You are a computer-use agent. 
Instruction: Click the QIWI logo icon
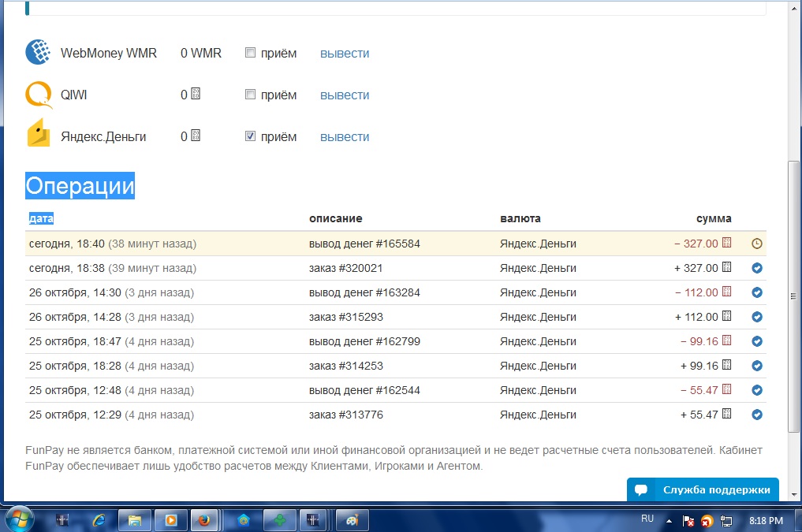point(39,95)
